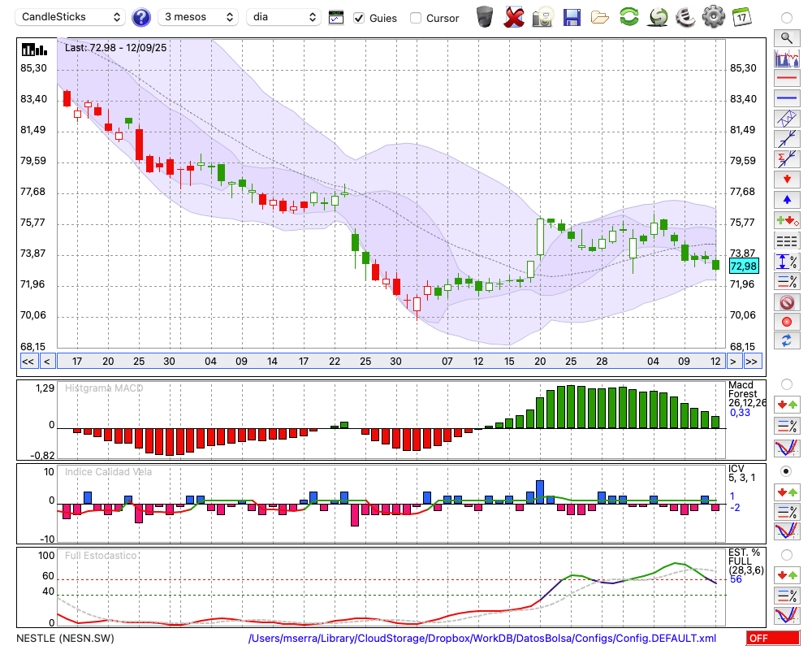Take a snapshot with the camera icon
The height and width of the screenshot is (650, 812).
[x=542, y=17]
